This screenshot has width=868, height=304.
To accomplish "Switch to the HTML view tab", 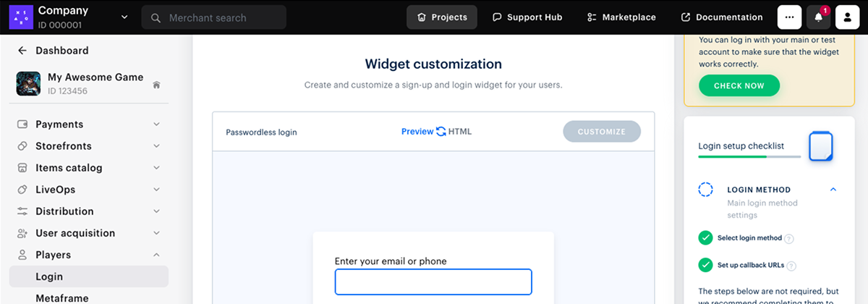I will click(x=460, y=132).
